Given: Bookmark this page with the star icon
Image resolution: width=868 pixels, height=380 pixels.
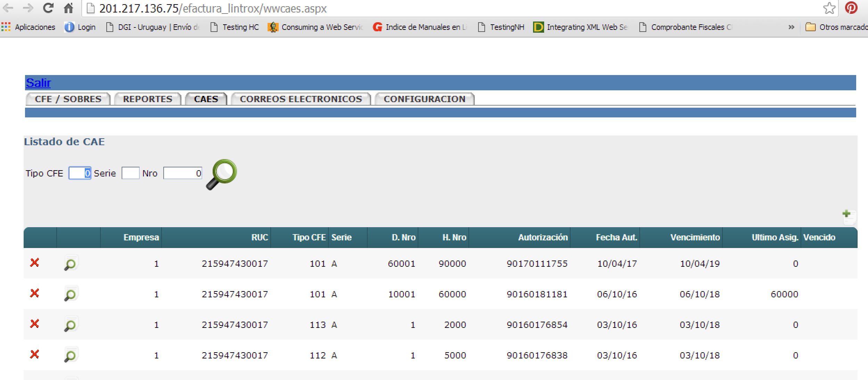Looking at the screenshot, I should point(829,8).
